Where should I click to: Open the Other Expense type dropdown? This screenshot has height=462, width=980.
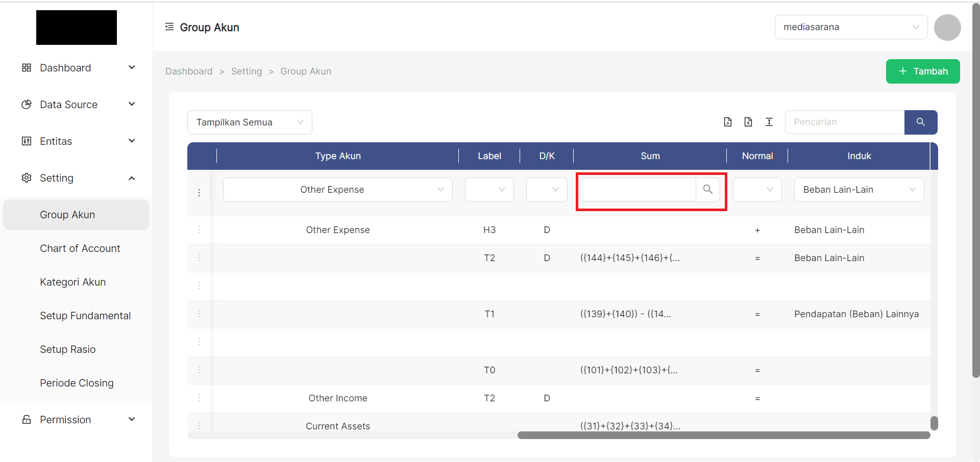point(337,190)
